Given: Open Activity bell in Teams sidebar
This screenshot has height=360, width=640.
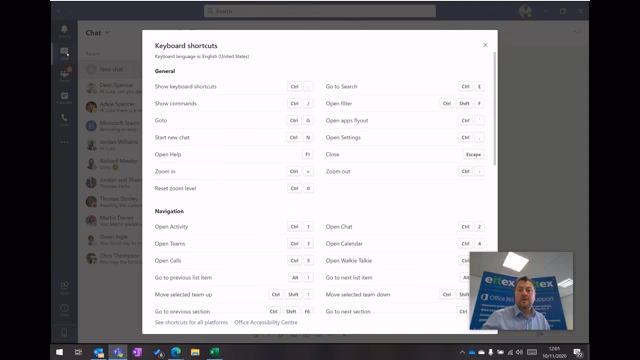Looking at the screenshot, I should [x=64, y=31].
